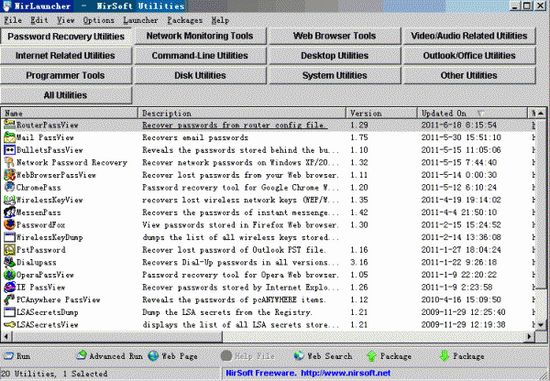Click the LSASecretsView key icon
The image size is (550, 381).
(x=9, y=325)
